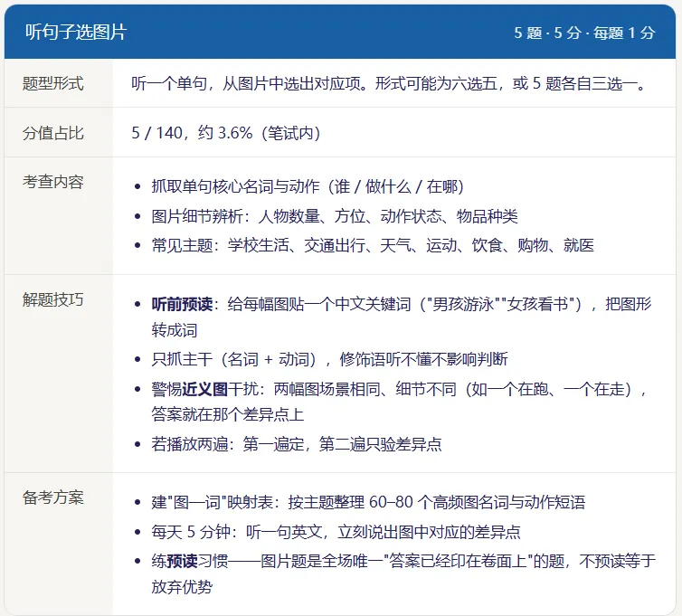Click the line 答案就在那个差异点上

tap(227, 414)
